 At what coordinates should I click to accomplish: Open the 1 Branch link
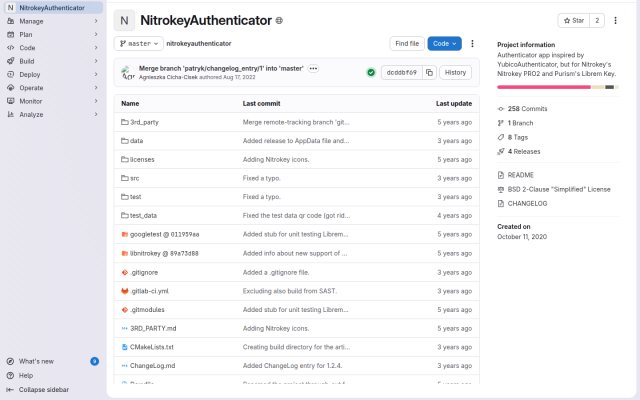click(520, 123)
